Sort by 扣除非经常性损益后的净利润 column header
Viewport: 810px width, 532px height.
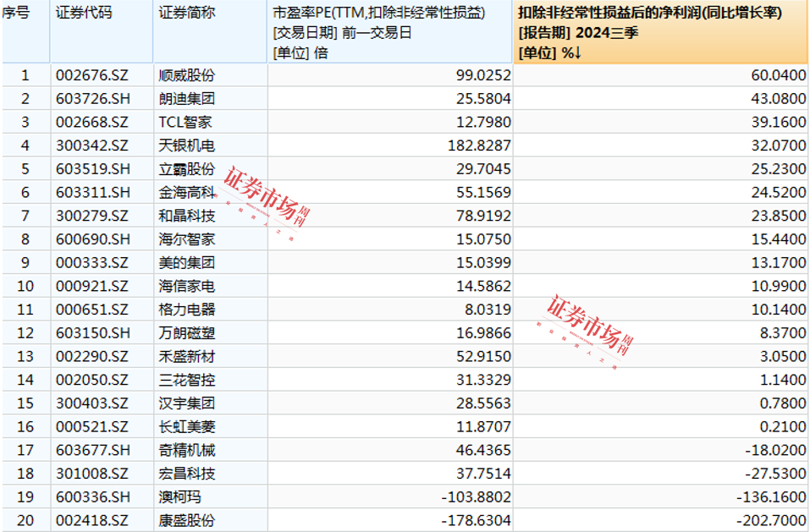661,31
